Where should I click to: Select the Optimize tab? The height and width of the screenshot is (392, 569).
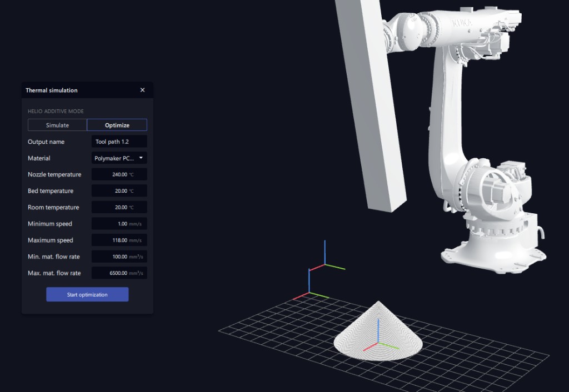click(117, 125)
